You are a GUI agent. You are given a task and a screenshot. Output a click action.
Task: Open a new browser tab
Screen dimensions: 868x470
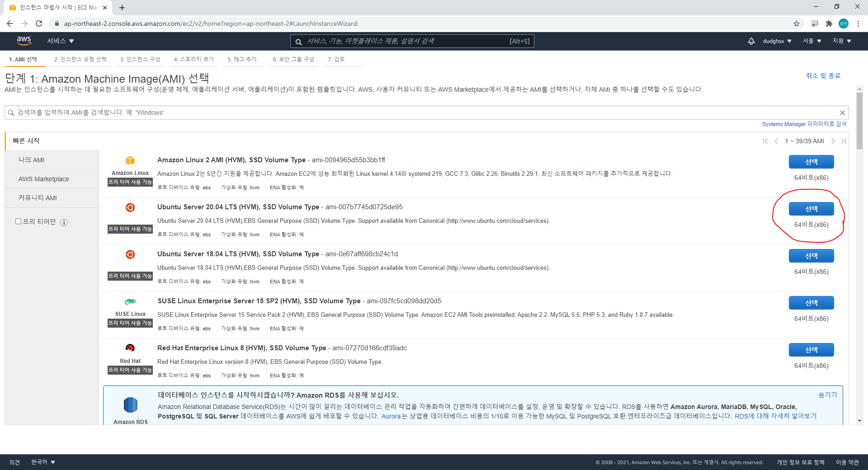click(122, 8)
